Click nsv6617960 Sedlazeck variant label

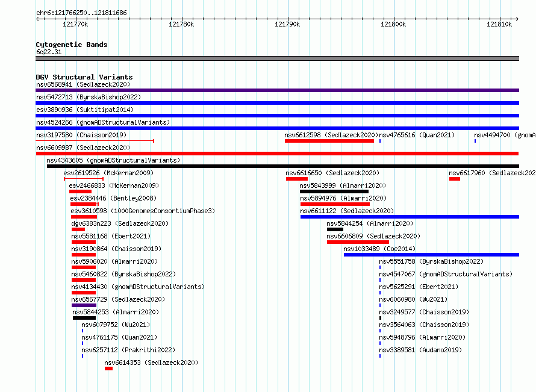(x=492, y=173)
